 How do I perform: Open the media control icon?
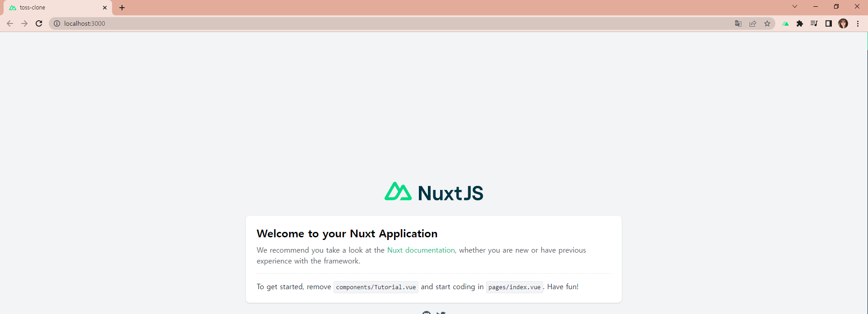pos(814,23)
